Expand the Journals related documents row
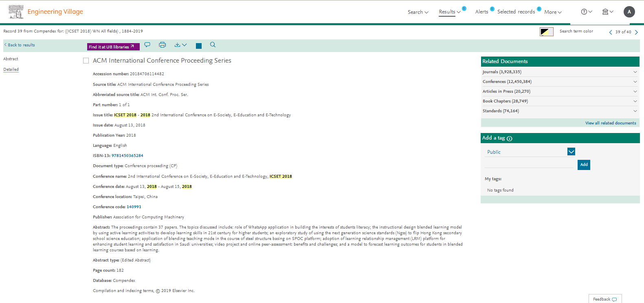 (560, 72)
